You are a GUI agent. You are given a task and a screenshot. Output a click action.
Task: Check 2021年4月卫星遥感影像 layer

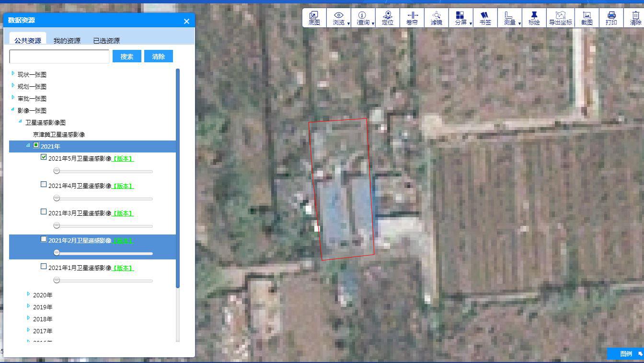pos(44,184)
